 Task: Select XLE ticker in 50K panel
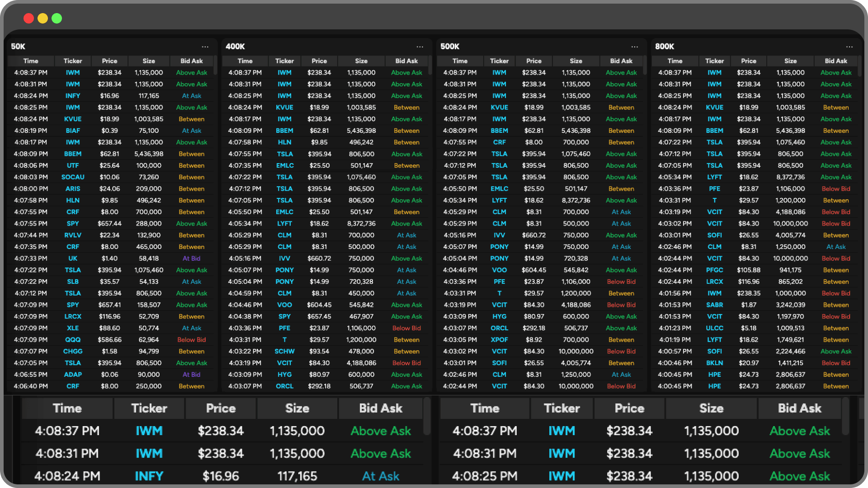[73, 328]
